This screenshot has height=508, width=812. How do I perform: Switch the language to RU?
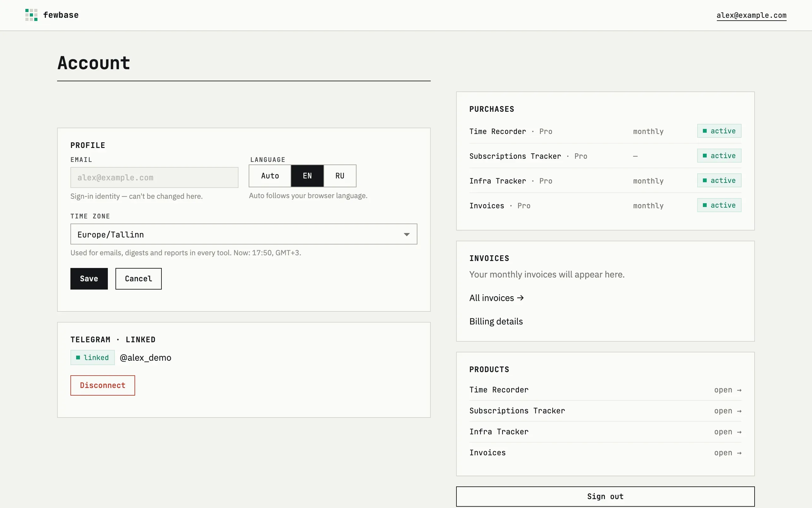click(x=340, y=176)
